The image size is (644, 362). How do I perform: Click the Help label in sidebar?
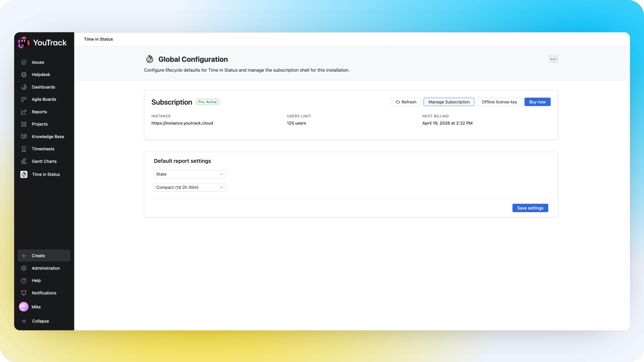(x=36, y=281)
